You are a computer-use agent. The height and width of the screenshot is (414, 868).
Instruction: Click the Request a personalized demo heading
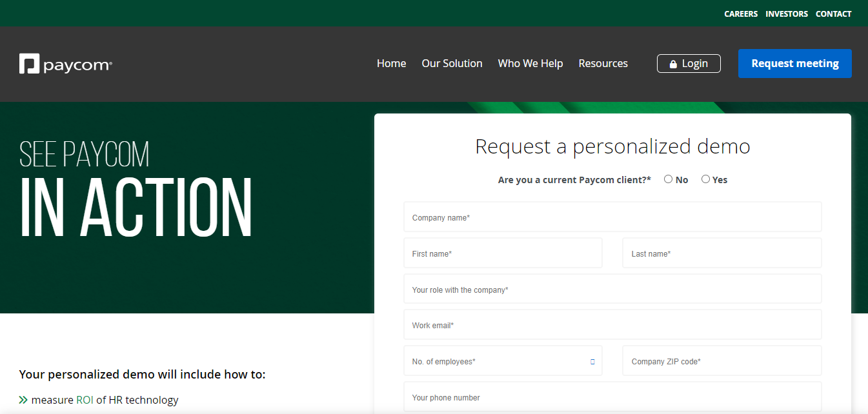(612, 147)
